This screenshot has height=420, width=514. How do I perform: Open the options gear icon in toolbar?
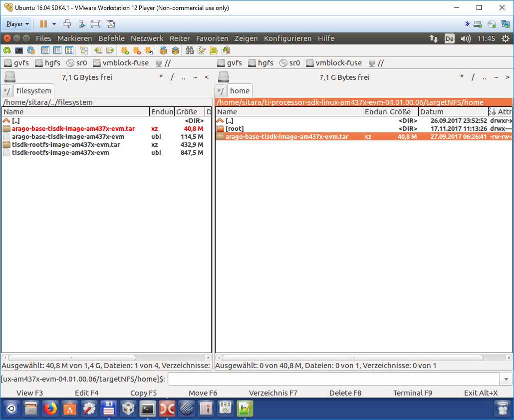[31, 50]
